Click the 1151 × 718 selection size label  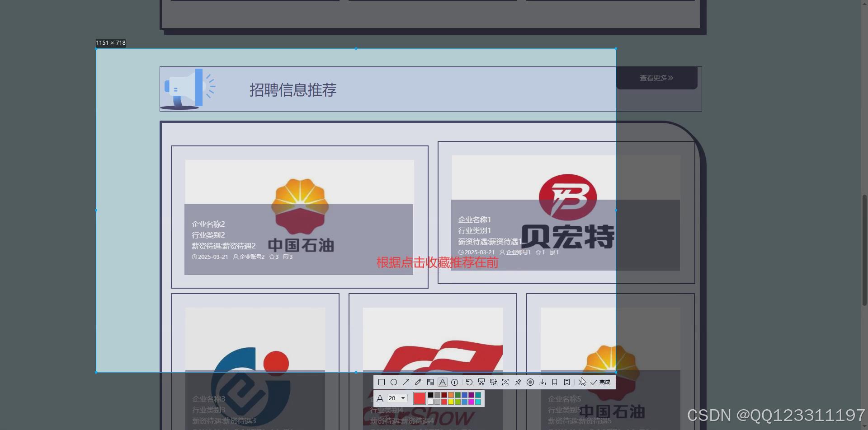(x=111, y=43)
